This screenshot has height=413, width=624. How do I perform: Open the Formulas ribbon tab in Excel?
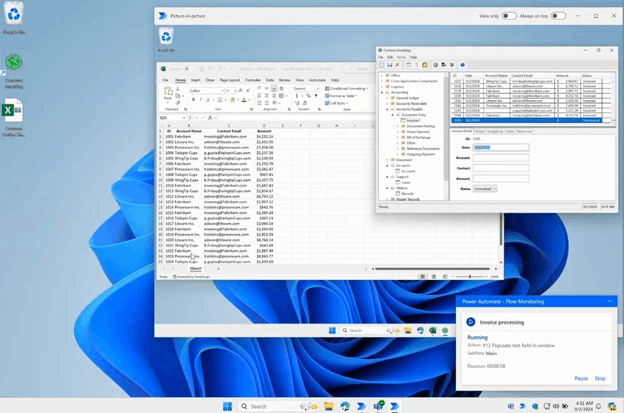[x=253, y=80]
